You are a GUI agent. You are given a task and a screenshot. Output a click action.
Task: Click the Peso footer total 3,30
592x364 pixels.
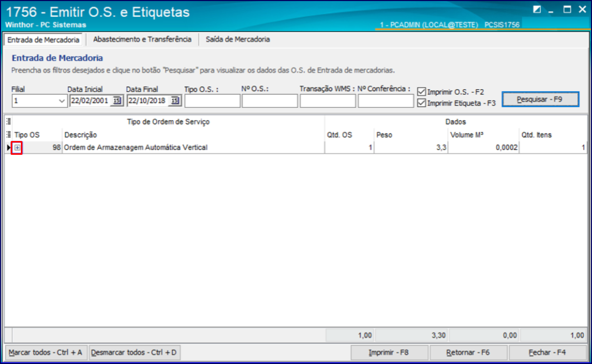[x=412, y=335]
